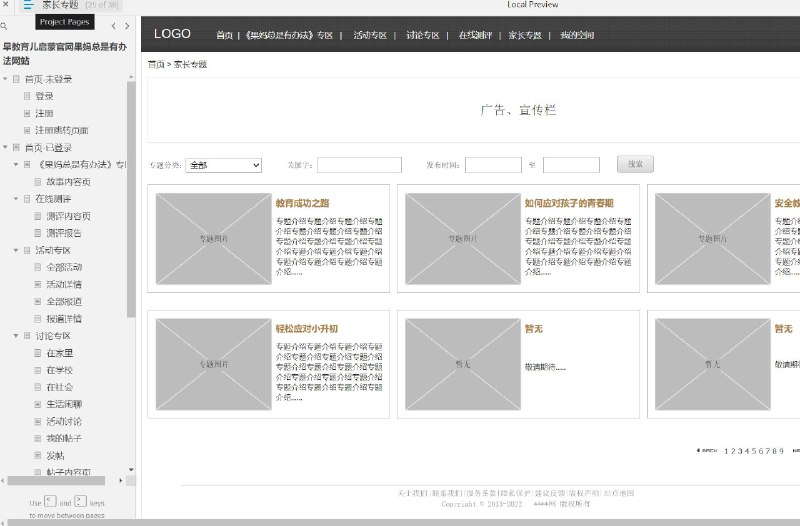Go to next page with right chevron
The image size is (800, 526).
[127, 26]
